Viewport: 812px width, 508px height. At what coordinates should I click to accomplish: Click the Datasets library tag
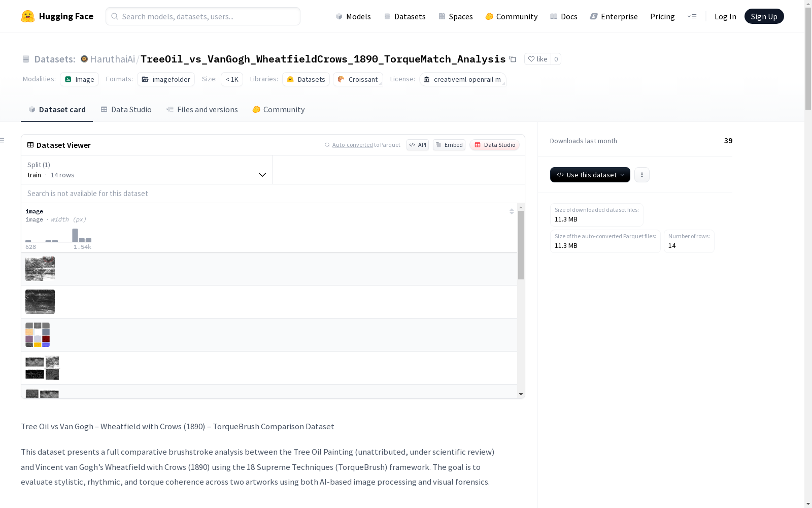[x=306, y=79]
